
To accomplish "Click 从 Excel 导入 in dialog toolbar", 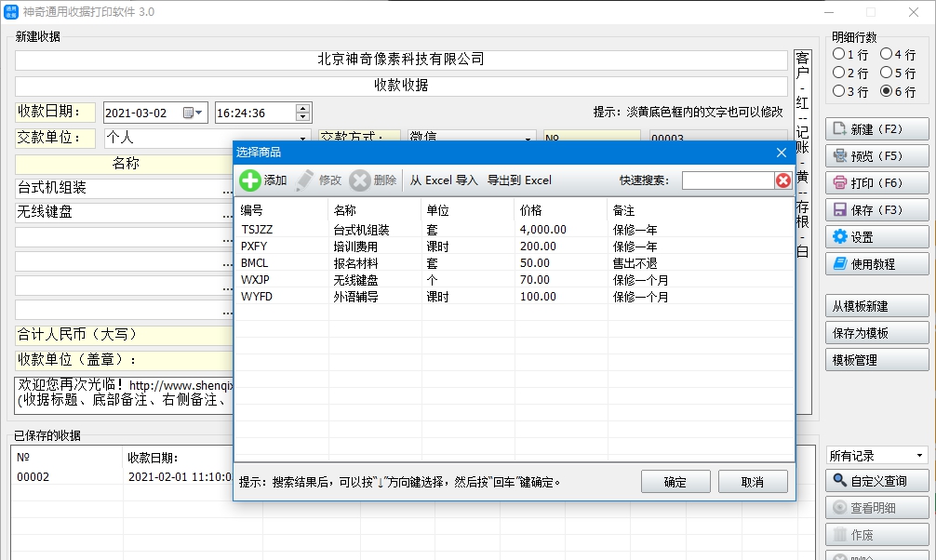I will point(444,180).
